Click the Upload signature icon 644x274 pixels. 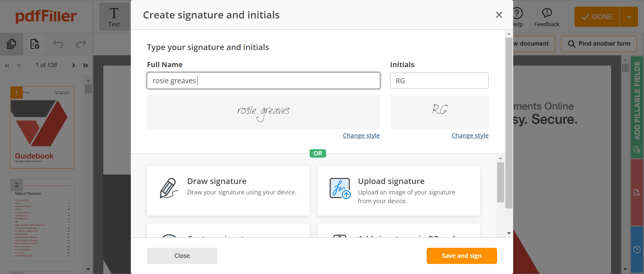(x=340, y=188)
